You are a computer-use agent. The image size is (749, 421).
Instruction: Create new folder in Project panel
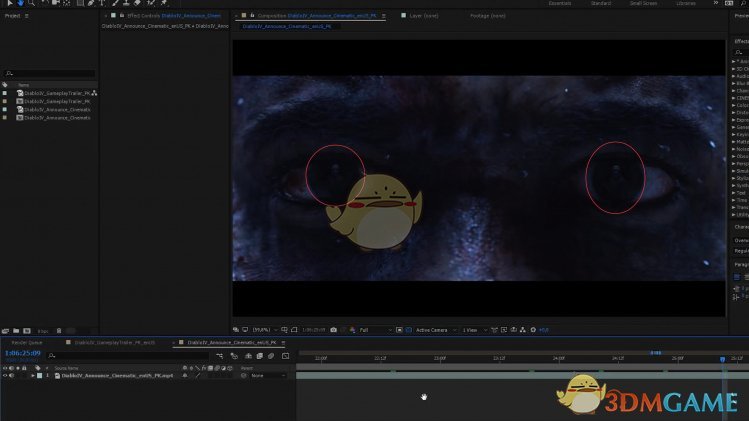pos(16,331)
